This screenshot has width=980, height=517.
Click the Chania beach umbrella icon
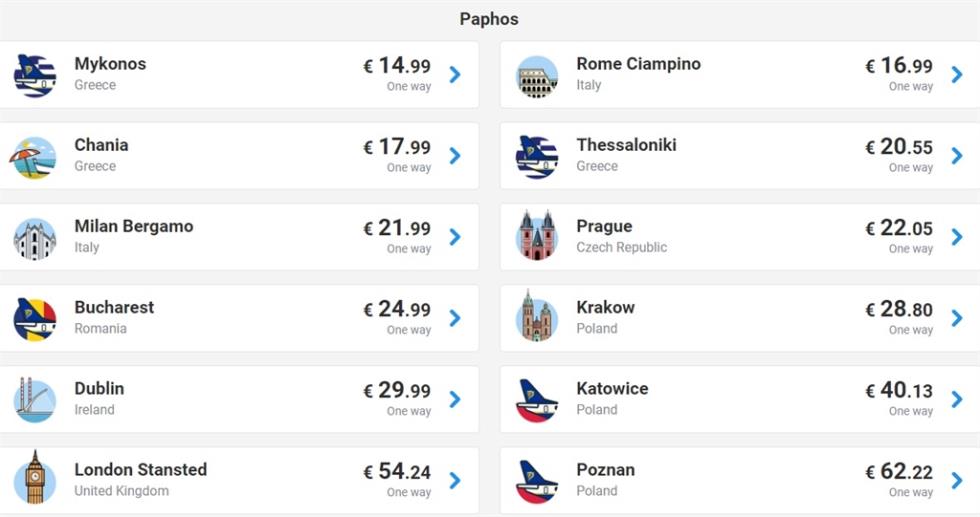[x=34, y=158]
